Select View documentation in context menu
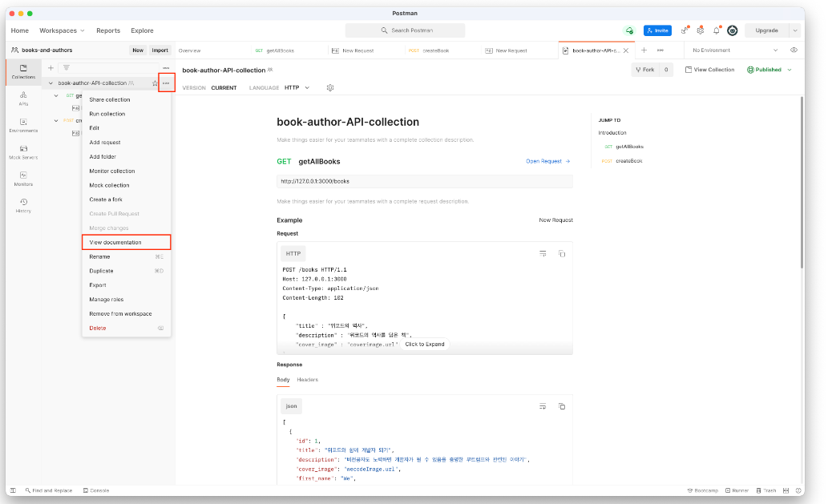 tap(126, 242)
